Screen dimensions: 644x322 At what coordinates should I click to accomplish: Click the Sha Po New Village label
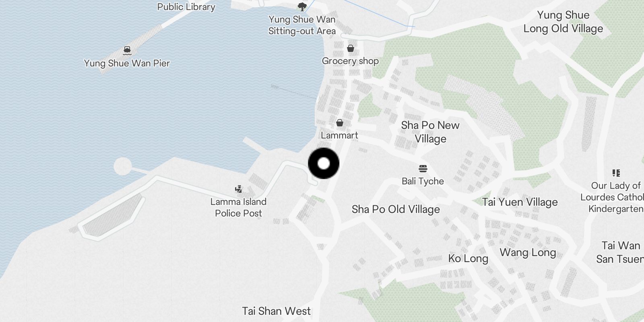pyautogui.click(x=430, y=132)
